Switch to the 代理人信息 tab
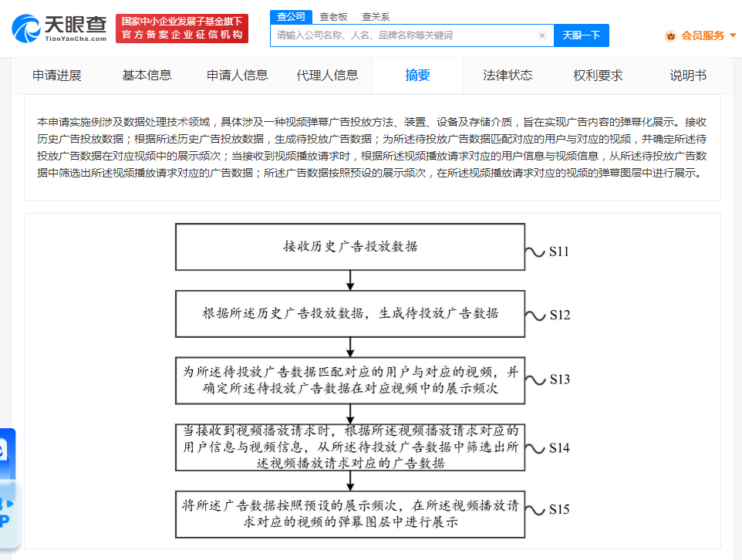The width and height of the screenshot is (742, 560). 327,76
